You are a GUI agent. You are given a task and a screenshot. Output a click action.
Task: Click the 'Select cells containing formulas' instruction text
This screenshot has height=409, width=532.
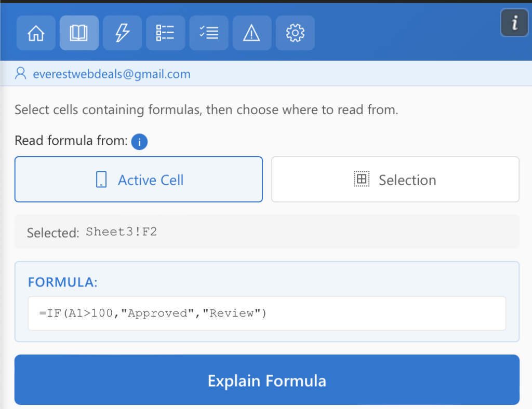206,110
